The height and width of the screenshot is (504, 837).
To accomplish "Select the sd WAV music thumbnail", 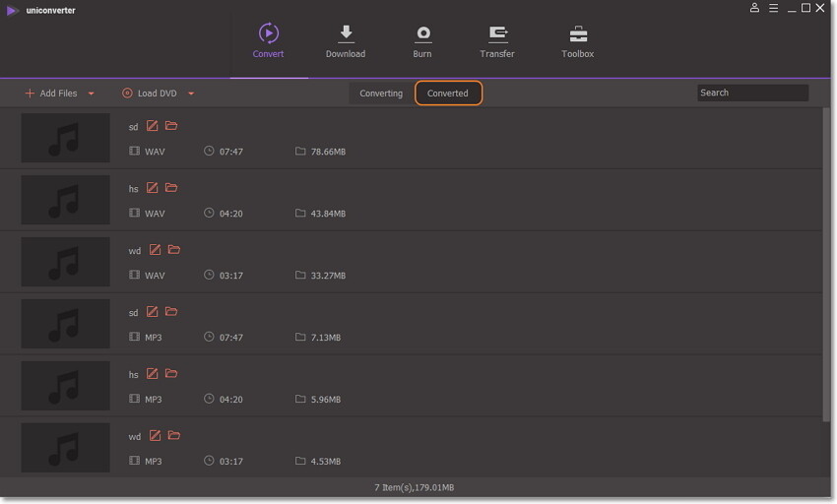I will pos(66,138).
